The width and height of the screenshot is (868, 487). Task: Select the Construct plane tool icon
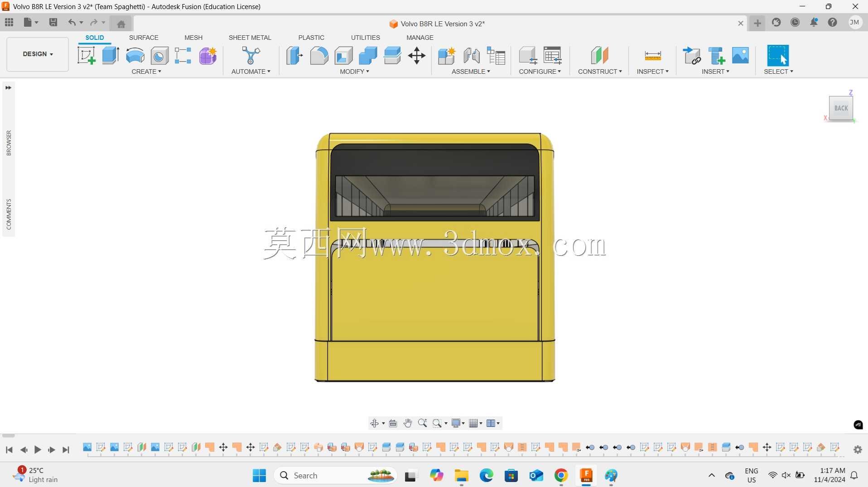tap(600, 56)
